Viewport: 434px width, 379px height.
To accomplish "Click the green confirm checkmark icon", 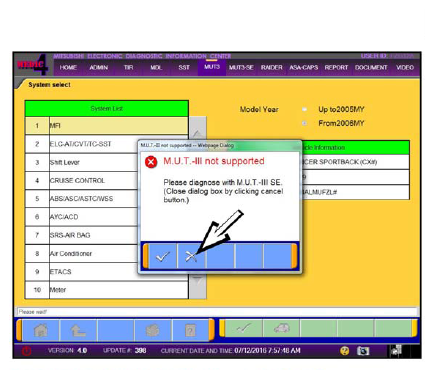I will [x=244, y=328].
